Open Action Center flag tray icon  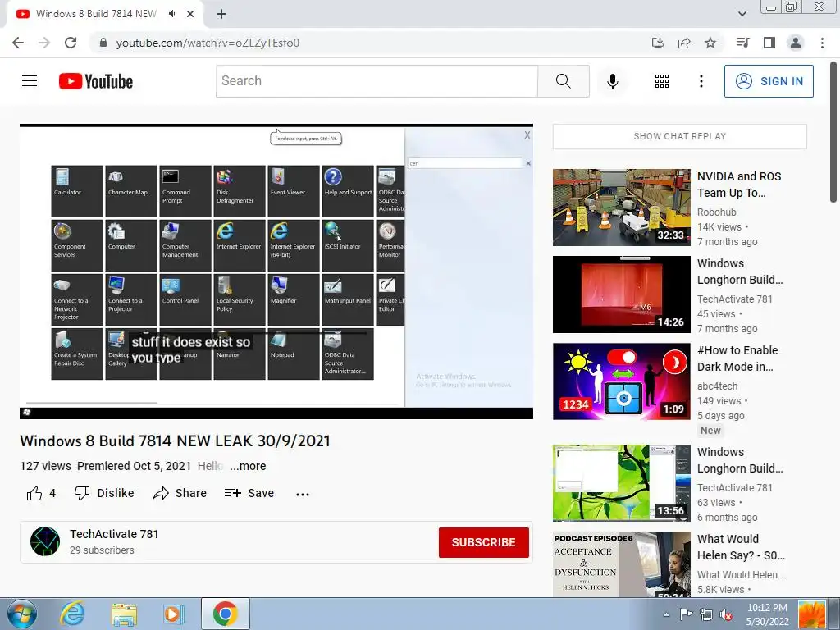coord(686,614)
